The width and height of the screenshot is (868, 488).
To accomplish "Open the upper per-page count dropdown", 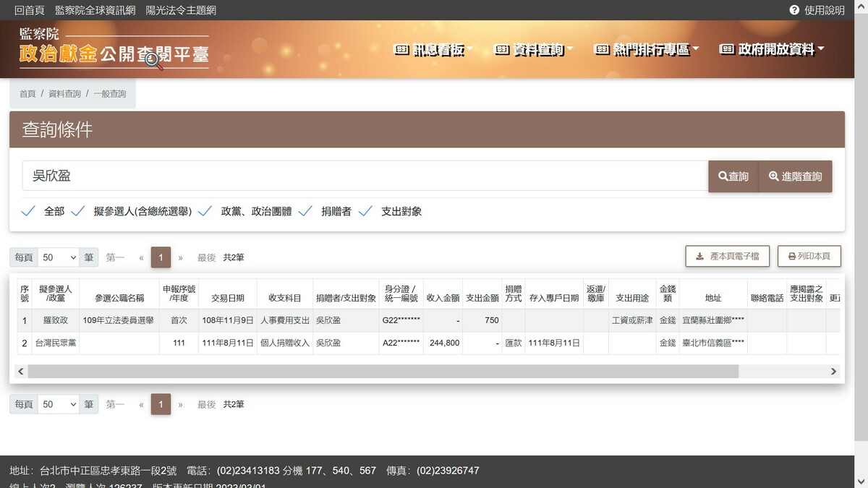I will [x=59, y=257].
